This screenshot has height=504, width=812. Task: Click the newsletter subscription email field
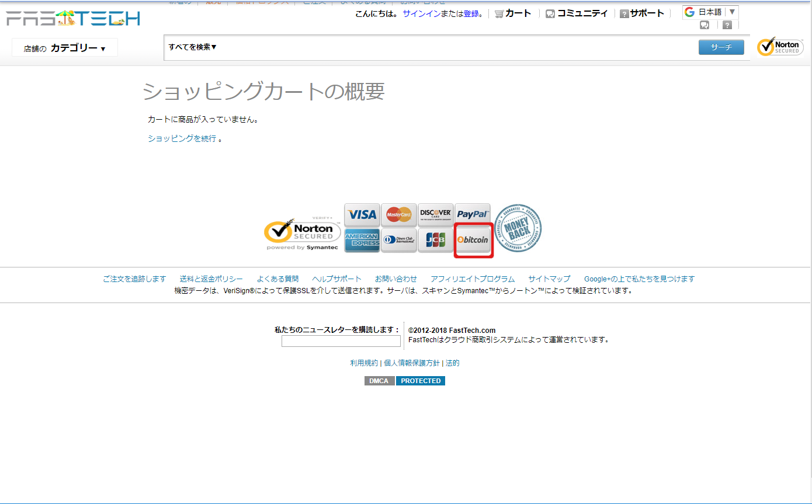[x=341, y=341]
